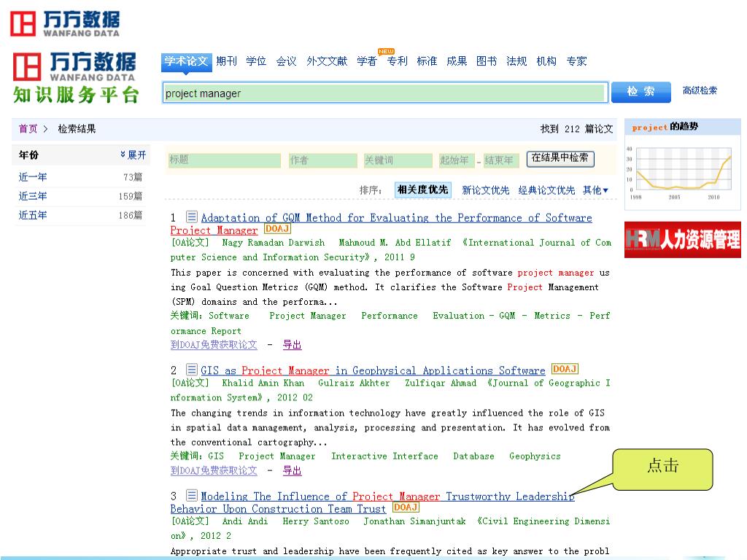Sort results by 经典论文优先
747x560 pixels.
pos(546,190)
